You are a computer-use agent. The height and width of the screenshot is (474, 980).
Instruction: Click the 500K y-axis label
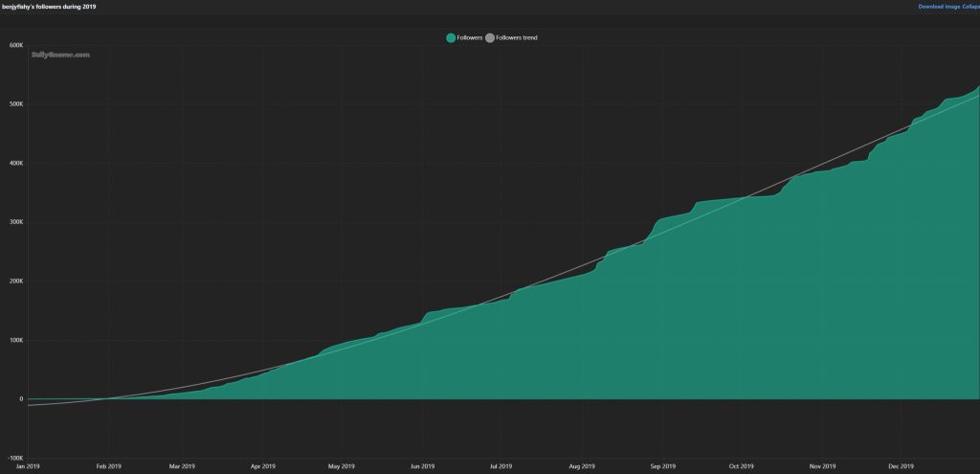[16, 104]
